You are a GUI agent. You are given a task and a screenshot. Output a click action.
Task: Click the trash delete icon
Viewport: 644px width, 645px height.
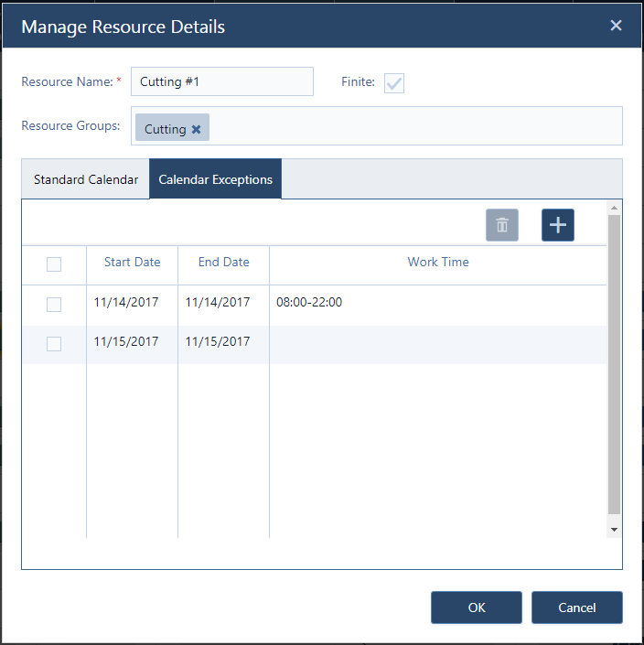pyautogui.click(x=502, y=225)
